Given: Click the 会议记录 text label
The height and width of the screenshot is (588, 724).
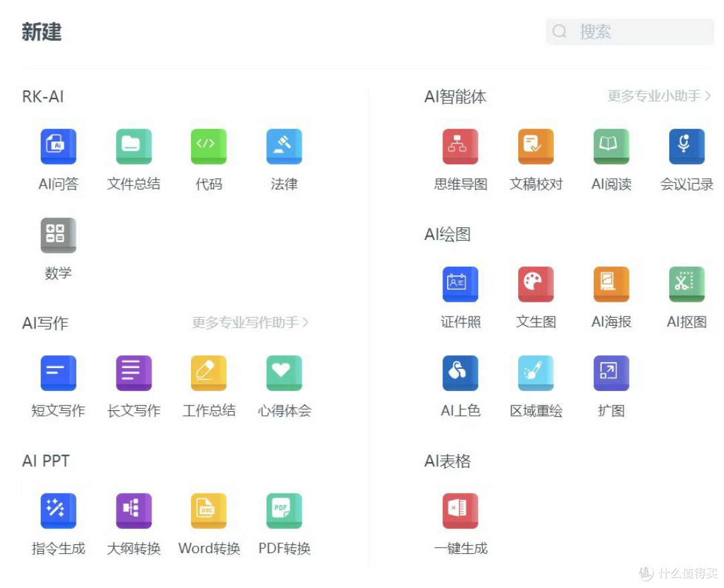Looking at the screenshot, I should [x=686, y=184].
